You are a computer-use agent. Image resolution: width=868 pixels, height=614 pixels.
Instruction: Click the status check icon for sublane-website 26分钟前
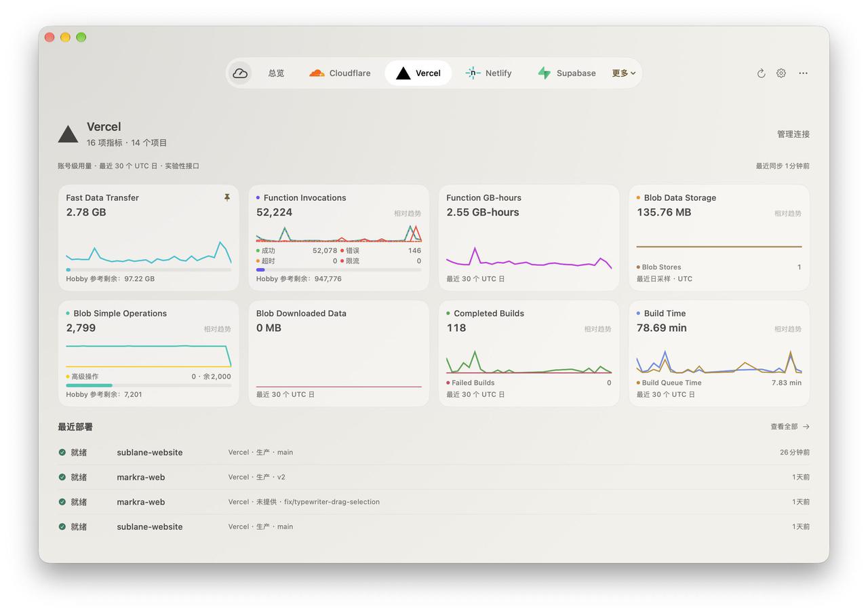(62, 453)
